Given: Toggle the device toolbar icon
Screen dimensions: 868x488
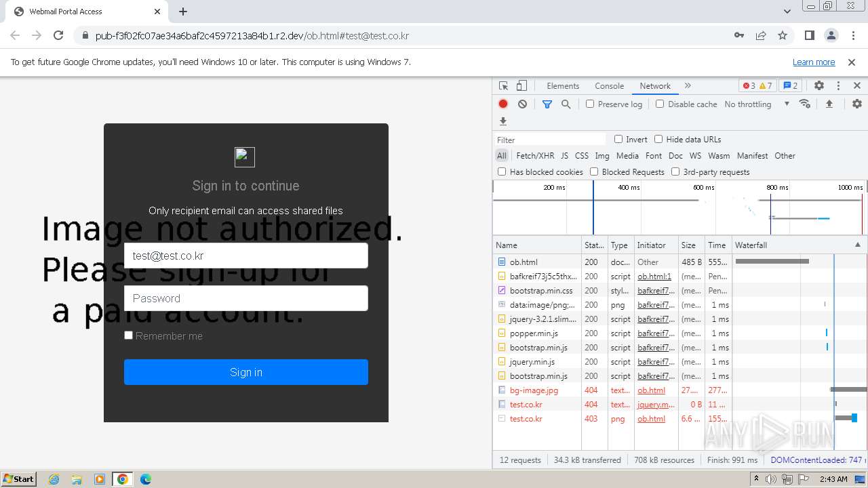Looking at the screenshot, I should point(521,86).
